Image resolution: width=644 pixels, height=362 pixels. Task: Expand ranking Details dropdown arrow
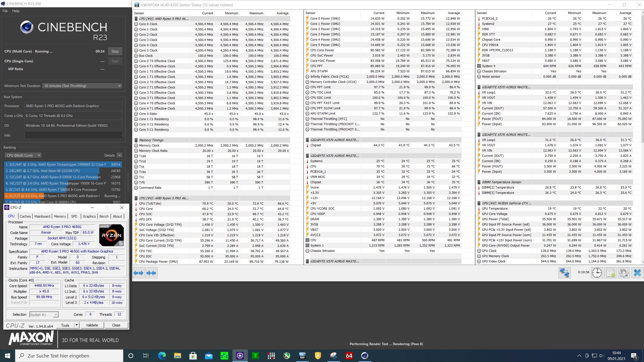pyautogui.click(x=119, y=155)
